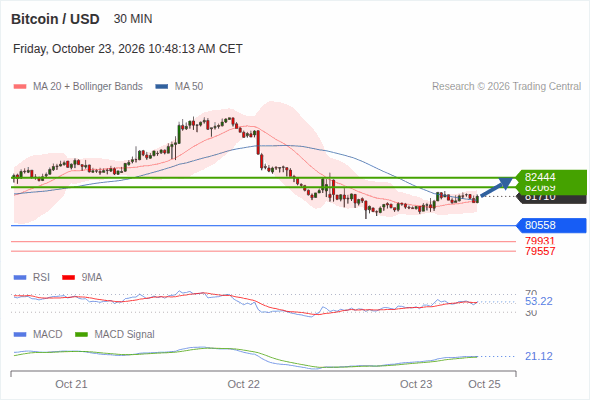
Task: Click the green 82444 resistance price tag
Action: pyautogui.click(x=551, y=177)
